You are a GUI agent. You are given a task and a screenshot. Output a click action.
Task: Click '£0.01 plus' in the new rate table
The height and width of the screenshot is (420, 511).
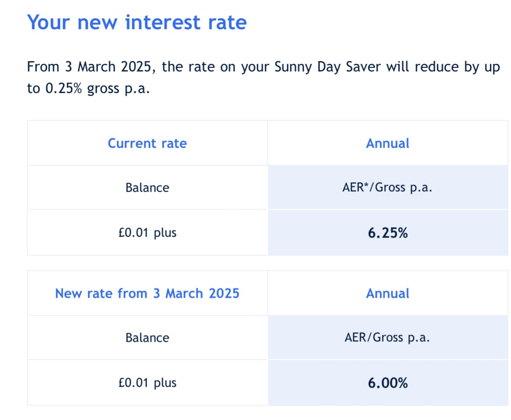[x=147, y=383]
